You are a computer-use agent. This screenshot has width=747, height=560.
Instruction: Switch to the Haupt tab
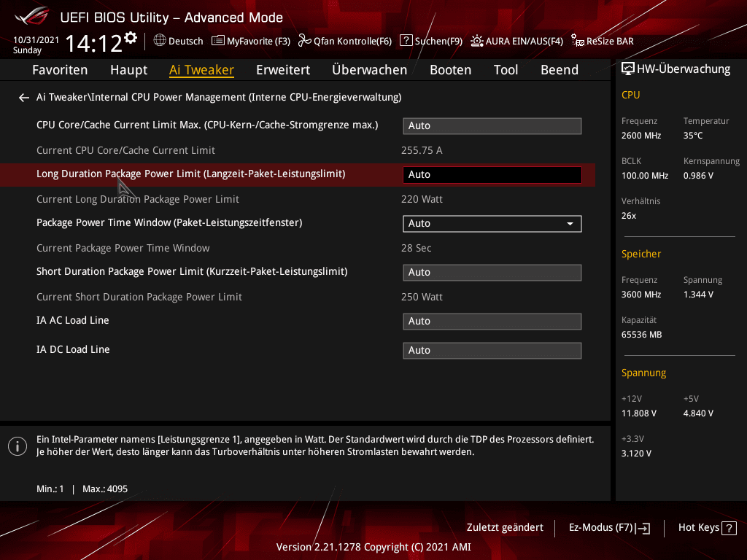coord(128,70)
